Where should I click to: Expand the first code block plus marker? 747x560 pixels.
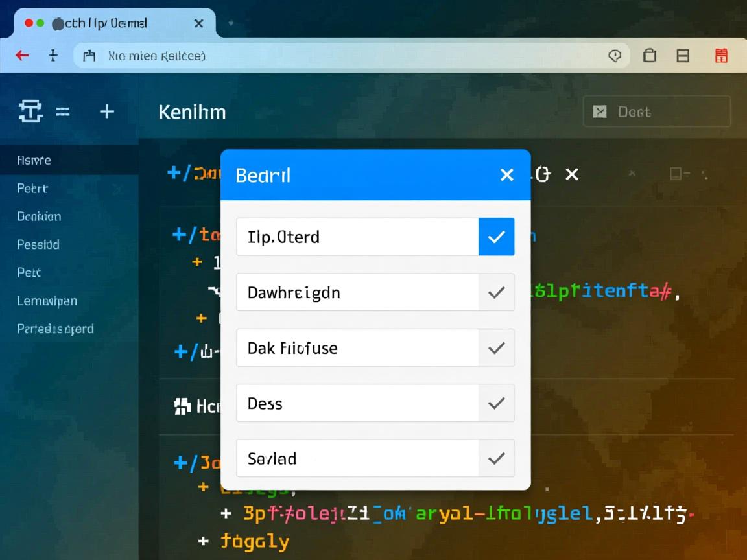[x=174, y=172]
